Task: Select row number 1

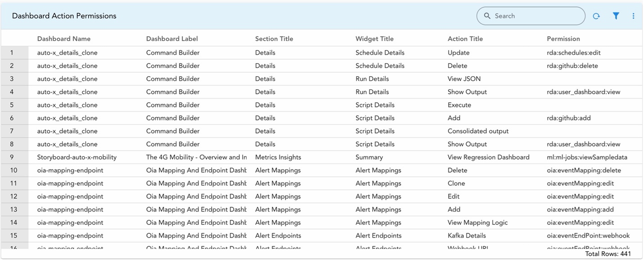Action: coord(12,53)
